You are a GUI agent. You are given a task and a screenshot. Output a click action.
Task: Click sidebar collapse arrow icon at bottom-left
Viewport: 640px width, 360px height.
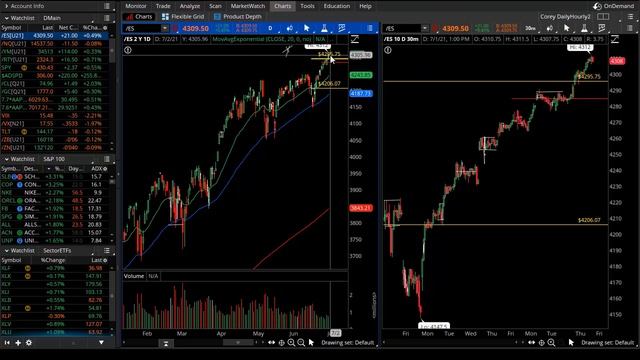[x=7, y=343]
